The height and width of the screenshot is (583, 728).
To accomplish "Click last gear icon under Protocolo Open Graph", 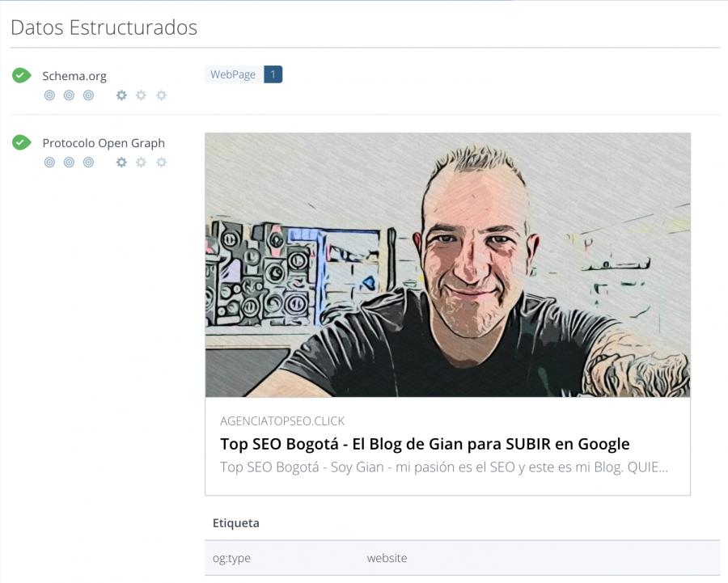I will pos(161,163).
